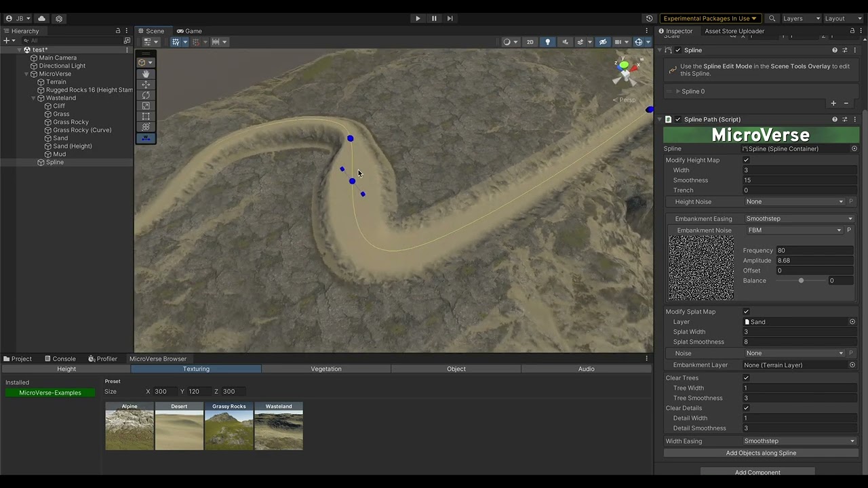Collapse the MicroVerse hierarchy item
This screenshot has width=868, height=488.
point(26,74)
